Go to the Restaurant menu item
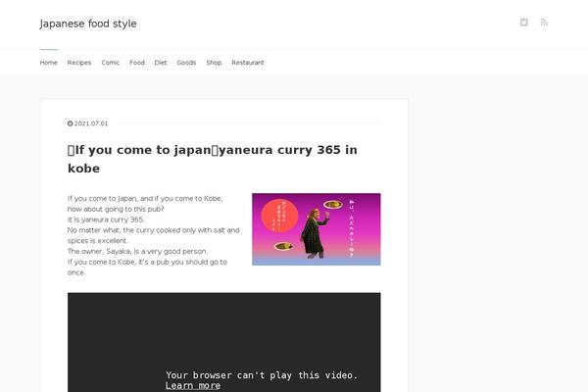This screenshot has width=588, height=392. (x=248, y=63)
